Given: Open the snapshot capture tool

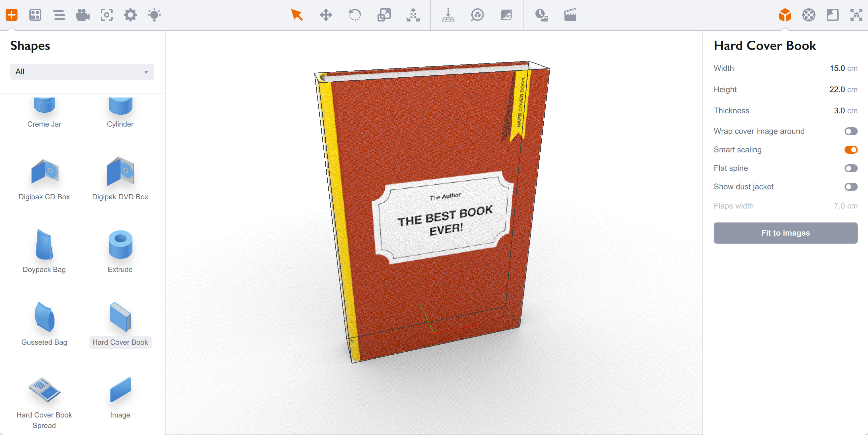Looking at the screenshot, I should pyautogui.click(x=106, y=15).
